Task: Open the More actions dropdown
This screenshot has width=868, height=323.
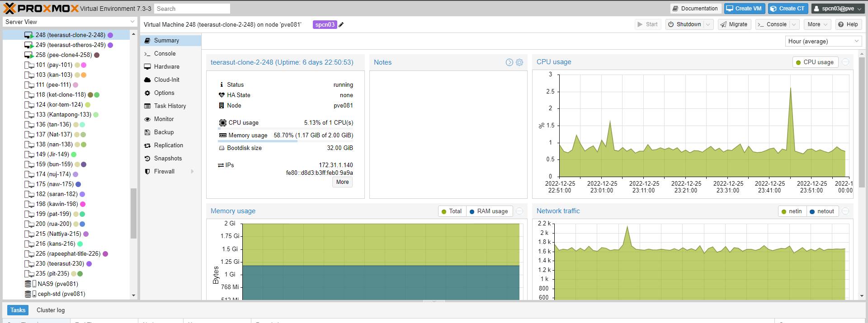Action: click(818, 24)
